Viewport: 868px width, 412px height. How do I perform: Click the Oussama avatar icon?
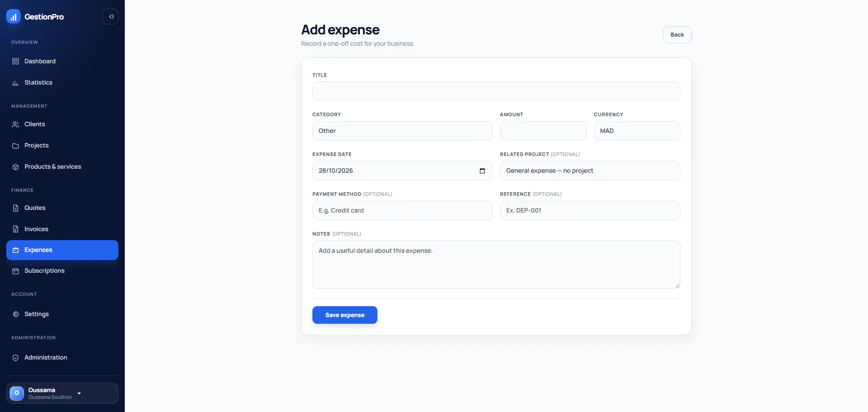point(17,393)
